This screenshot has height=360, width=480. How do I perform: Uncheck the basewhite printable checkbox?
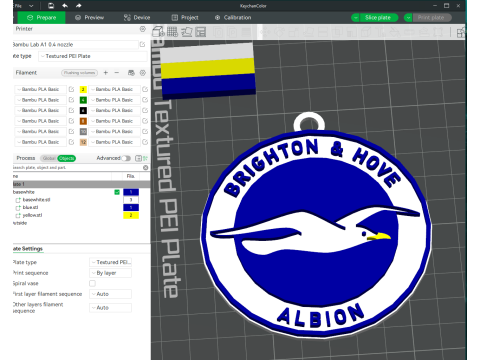117,192
